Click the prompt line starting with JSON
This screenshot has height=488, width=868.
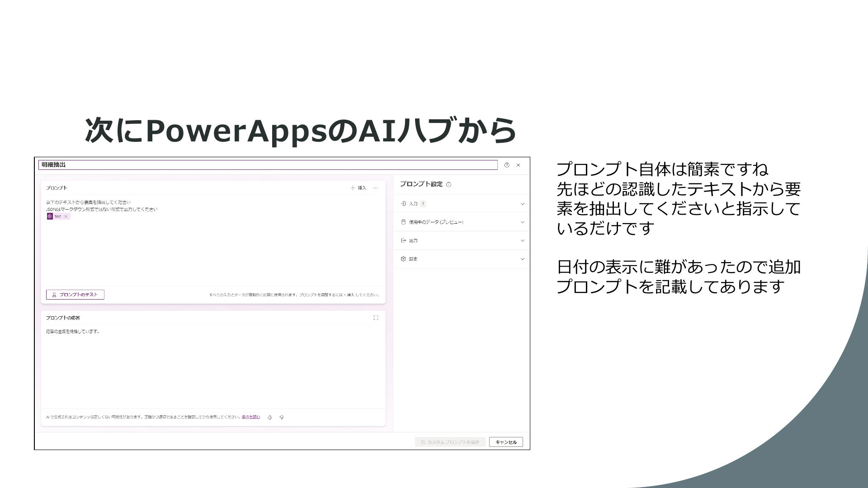click(102, 210)
